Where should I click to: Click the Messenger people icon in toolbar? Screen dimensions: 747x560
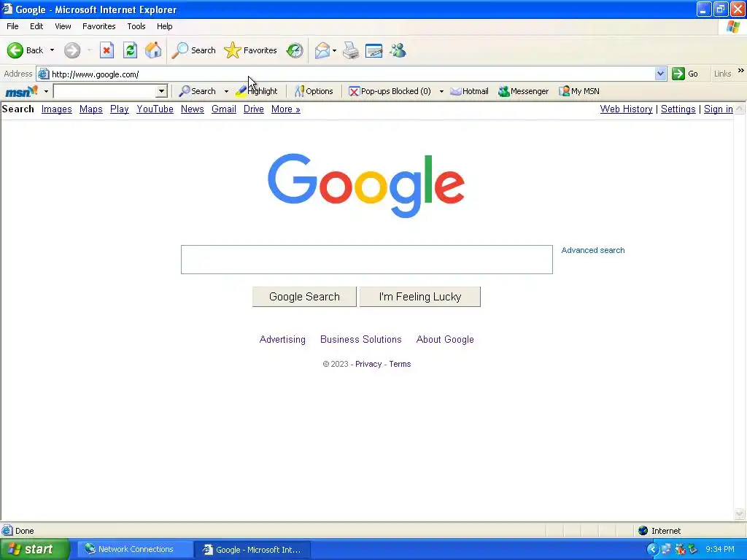pos(398,50)
